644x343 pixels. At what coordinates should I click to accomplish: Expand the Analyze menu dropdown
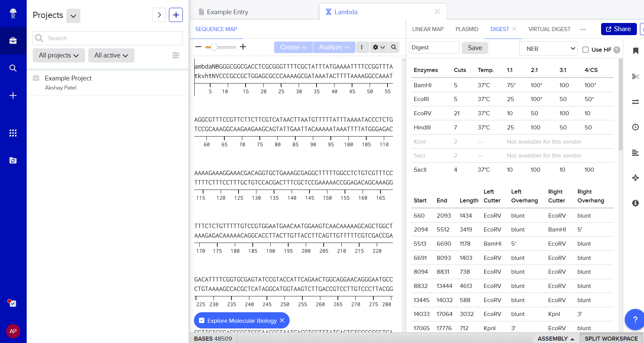pos(333,47)
